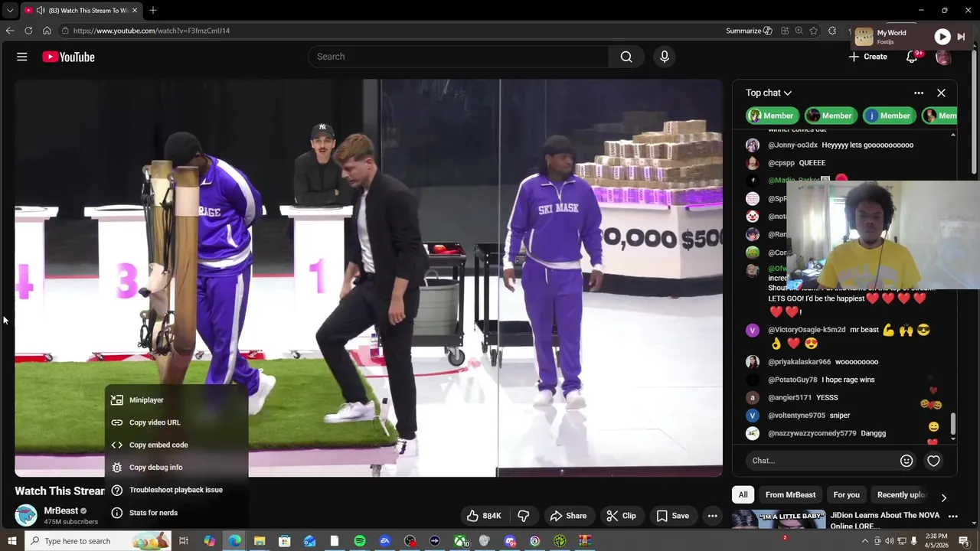This screenshot has width=980, height=551.
Task: Create a Clip of the video
Action: 621,516
